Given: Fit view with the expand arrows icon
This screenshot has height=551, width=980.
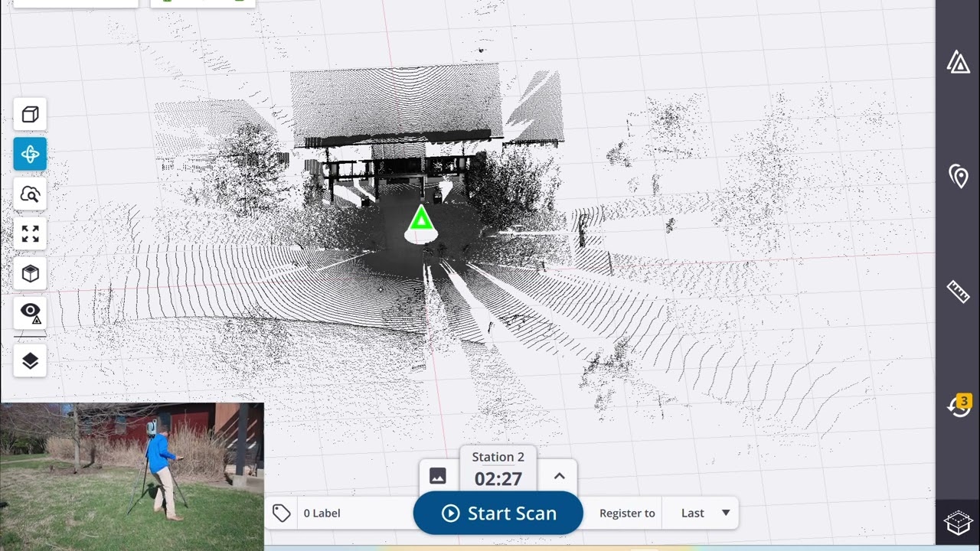Looking at the screenshot, I should tap(30, 234).
